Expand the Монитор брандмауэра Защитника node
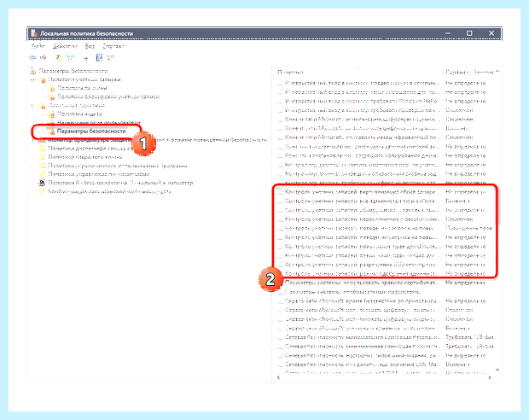The image size is (529, 420). 32,140
